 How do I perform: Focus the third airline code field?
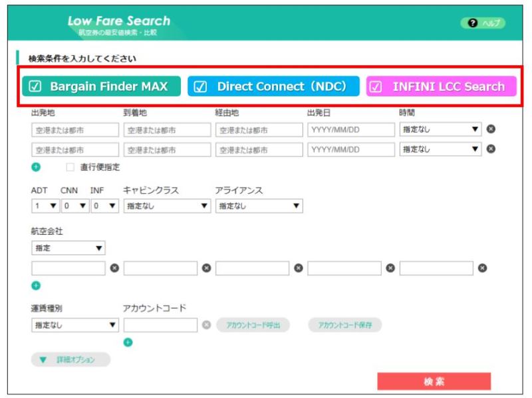pos(253,268)
